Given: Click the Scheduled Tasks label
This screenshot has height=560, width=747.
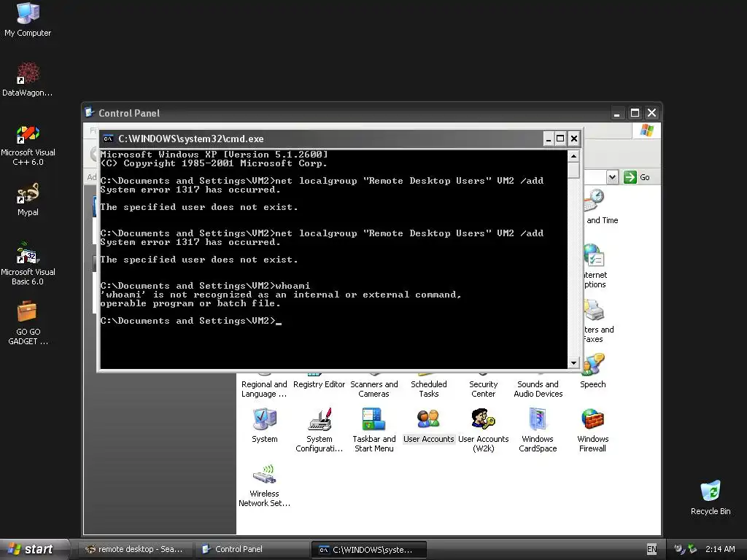Looking at the screenshot, I should [429, 389].
